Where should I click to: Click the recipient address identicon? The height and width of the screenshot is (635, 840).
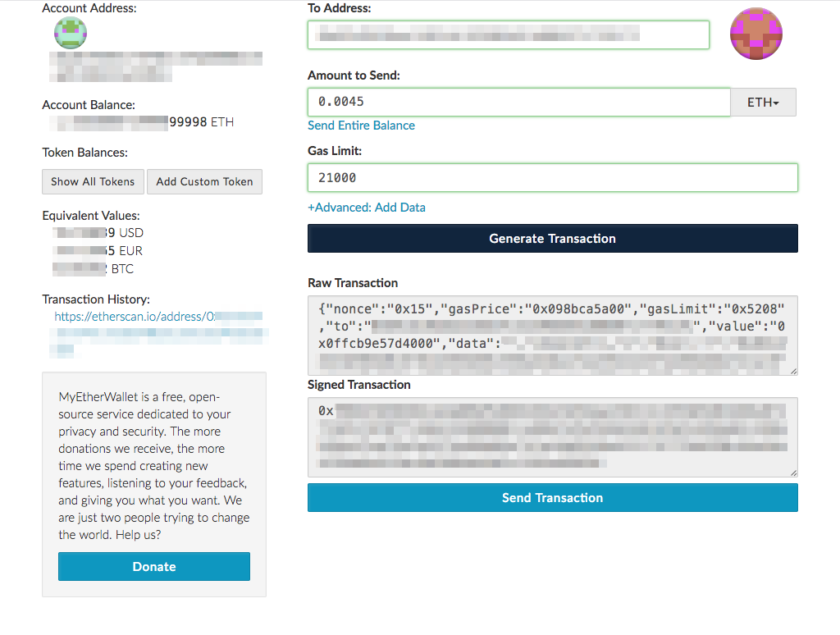756,34
